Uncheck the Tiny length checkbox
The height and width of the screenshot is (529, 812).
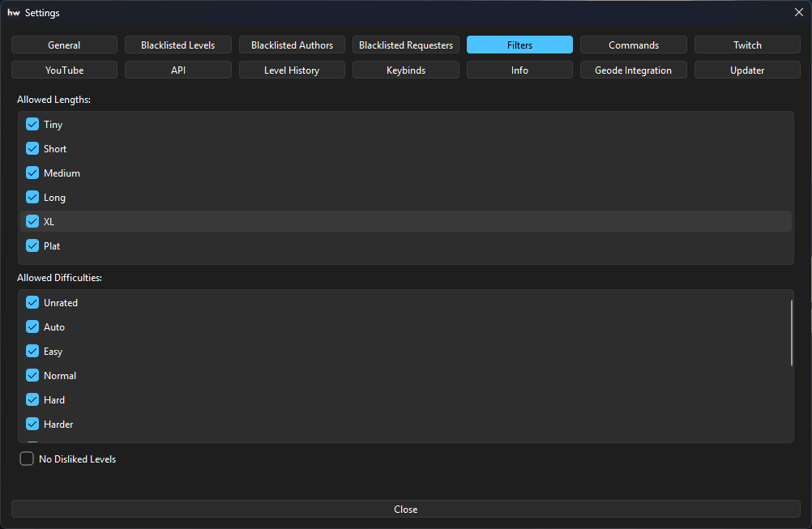click(32, 124)
